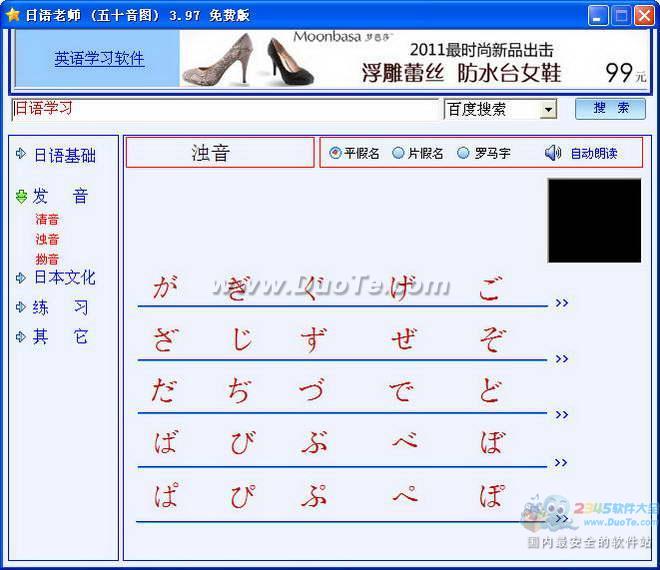660x570 pixels.
Task: Expand the 日语基础 section arrow
Action: coord(21,154)
